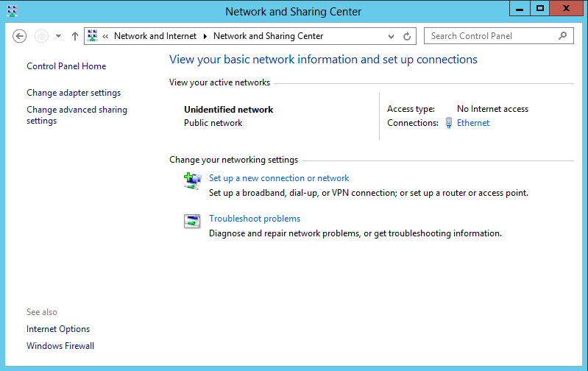Refresh the Network and Sharing Center page

407,36
